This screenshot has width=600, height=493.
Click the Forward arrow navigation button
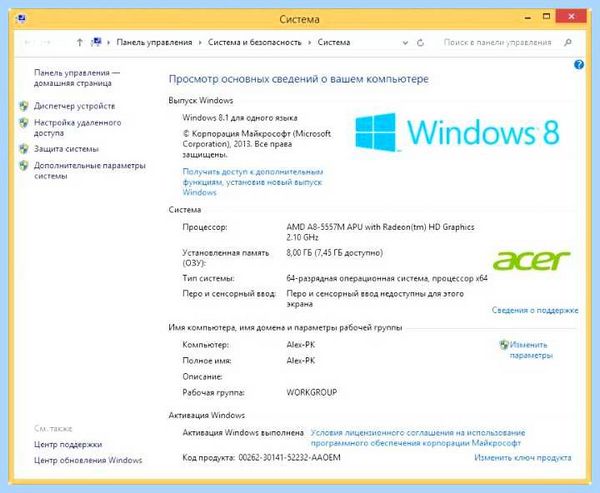[x=46, y=42]
